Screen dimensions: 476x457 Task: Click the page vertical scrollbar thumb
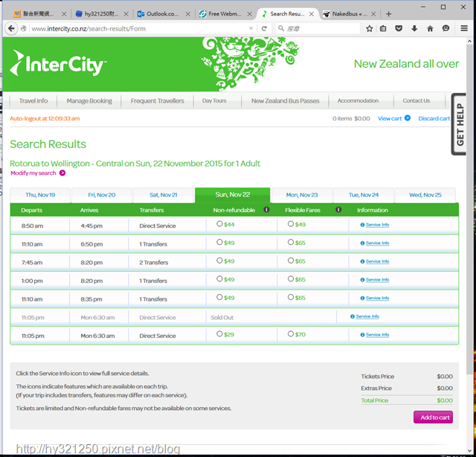pyautogui.click(x=469, y=210)
